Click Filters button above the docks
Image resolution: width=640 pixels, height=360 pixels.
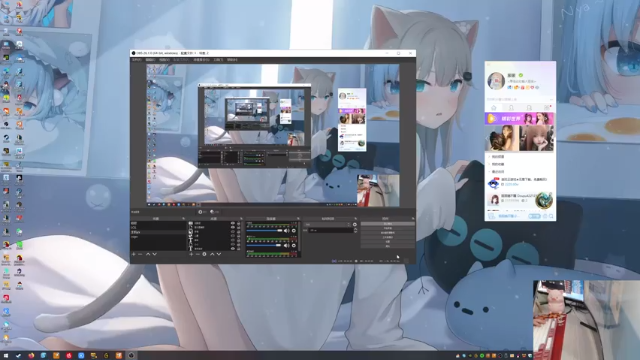(215, 212)
